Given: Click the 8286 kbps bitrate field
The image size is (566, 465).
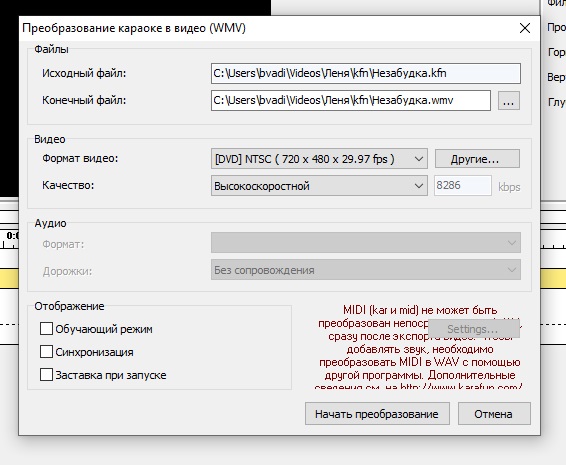Looking at the screenshot, I should tap(463, 186).
